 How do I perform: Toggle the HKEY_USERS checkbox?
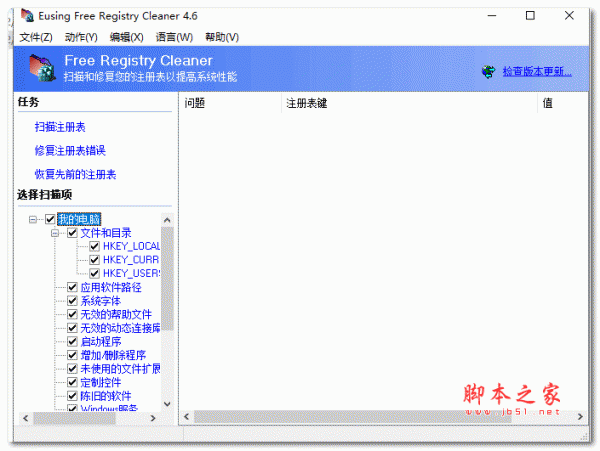95,274
